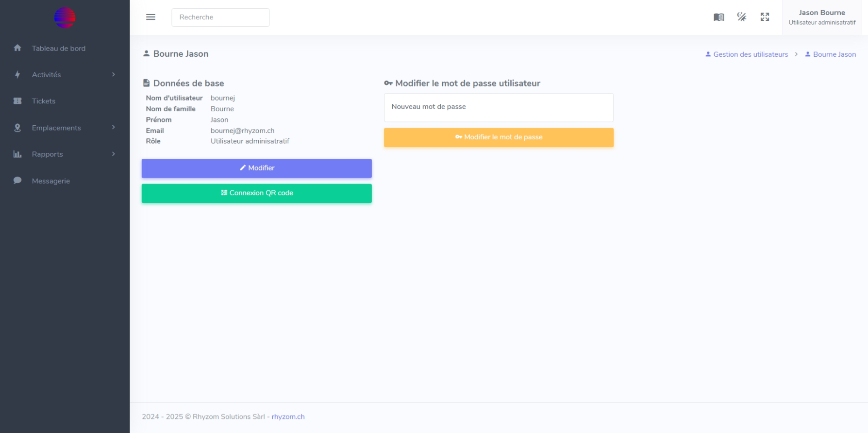Click the hamburger menu icon
The height and width of the screenshot is (433, 868).
pos(150,17)
